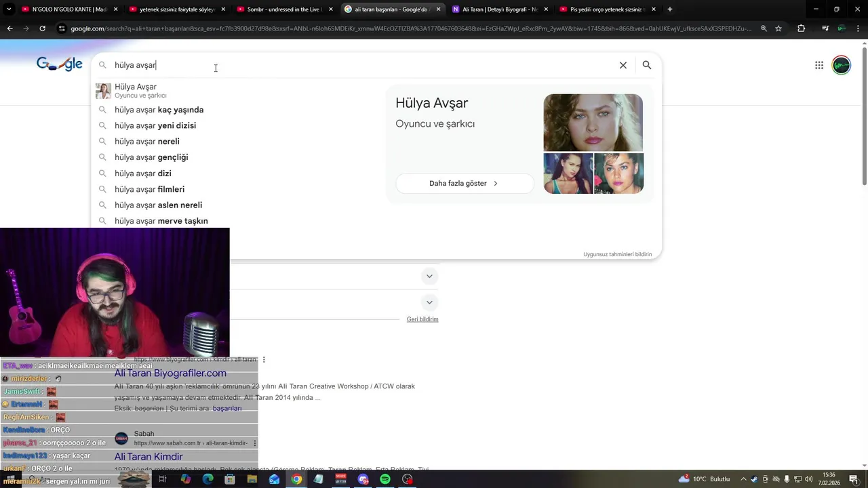Open the taskbar clock showing 15:36
Screen dimensions: 868x488
pyautogui.click(x=829, y=479)
